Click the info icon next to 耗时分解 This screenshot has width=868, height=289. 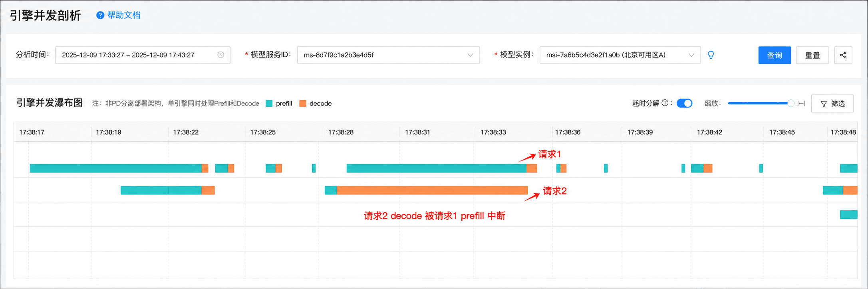[x=665, y=103]
